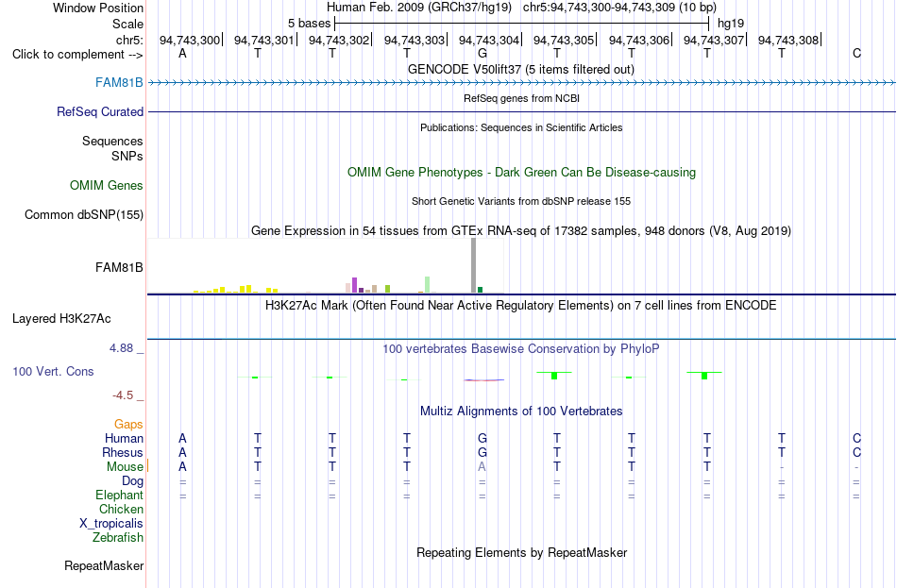Screen dimensions: 897x588
Task: Select the Dog species label
Action: [132, 480]
